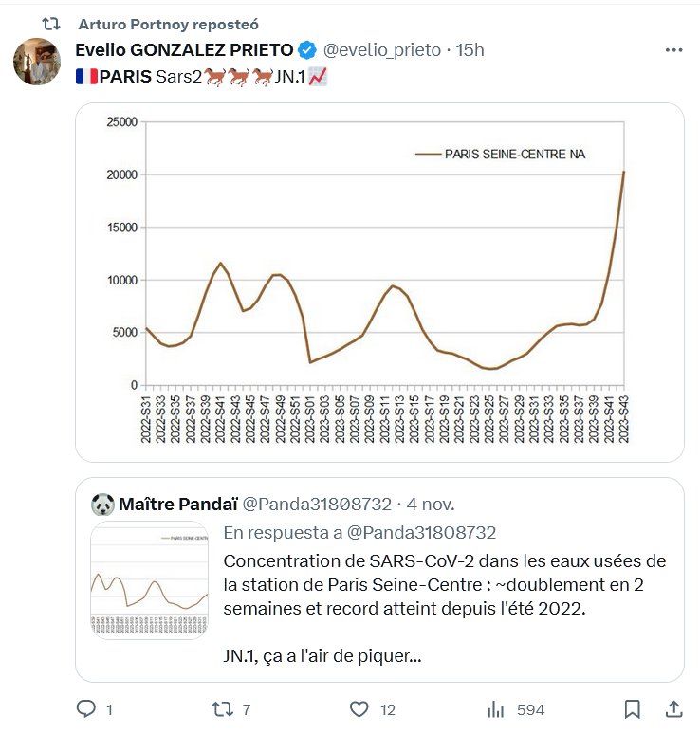The height and width of the screenshot is (734, 700).
Task: Open the three-dot more options menu
Action: 673,50
